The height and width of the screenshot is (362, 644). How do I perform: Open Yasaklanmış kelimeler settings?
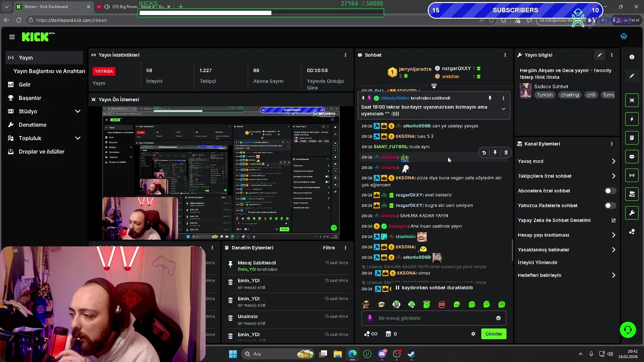click(567, 250)
